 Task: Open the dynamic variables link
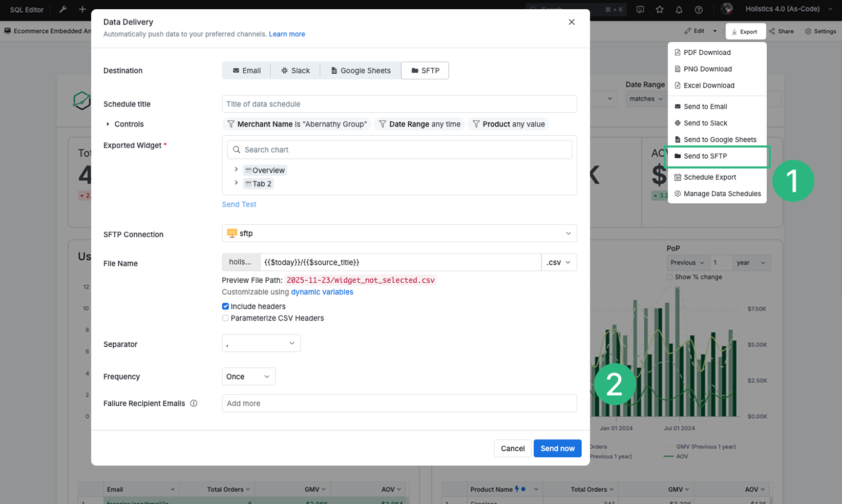tap(322, 292)
